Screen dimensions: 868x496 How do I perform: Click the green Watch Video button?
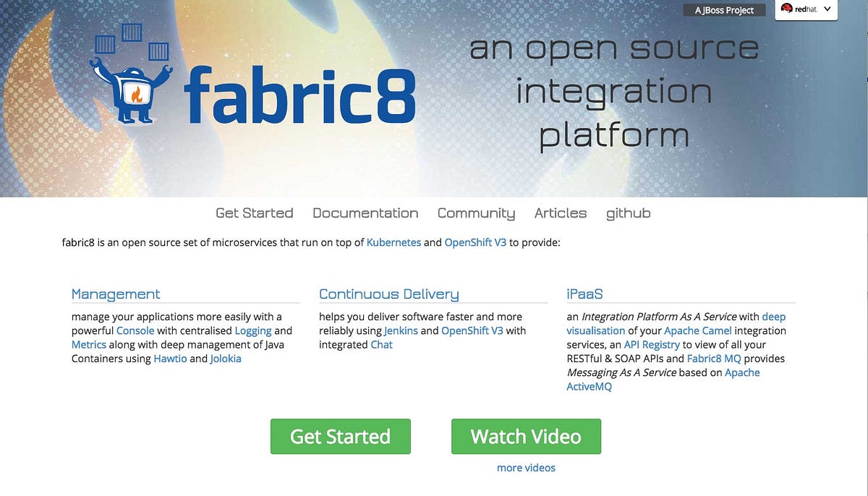[x=526, y=437]
